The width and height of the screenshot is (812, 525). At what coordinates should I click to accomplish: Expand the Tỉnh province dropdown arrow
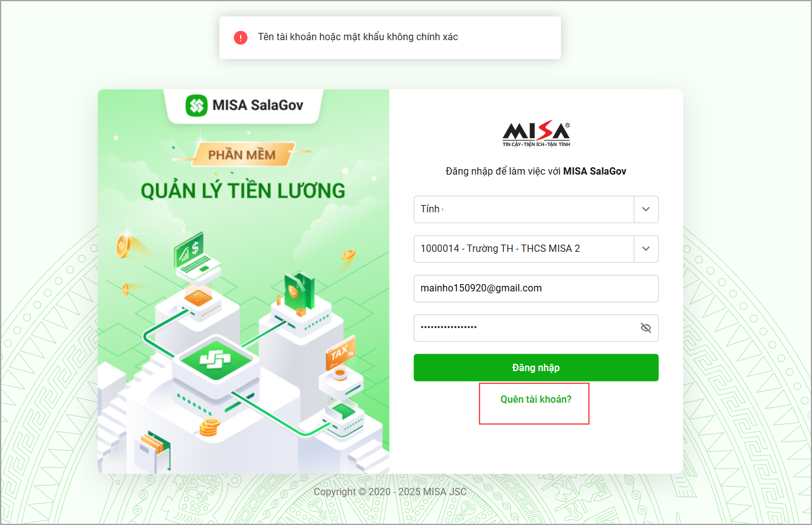[646, 209]
